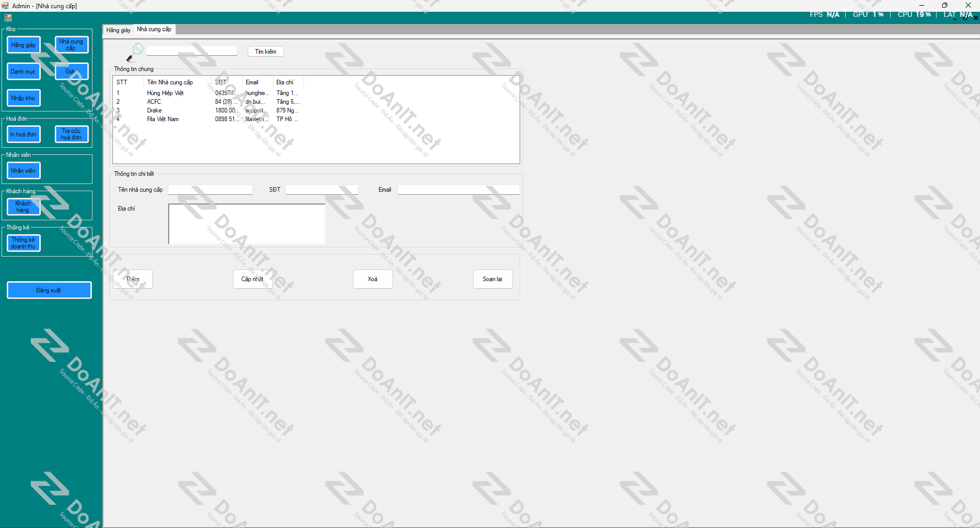Restore down the Admin window
The image size is (980, 528).
945,5
